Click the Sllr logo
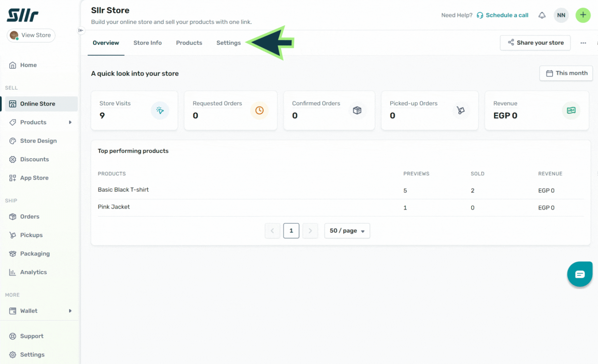This screenshot has width=598, height=364. pyautogui.click(x=23, y=15)
